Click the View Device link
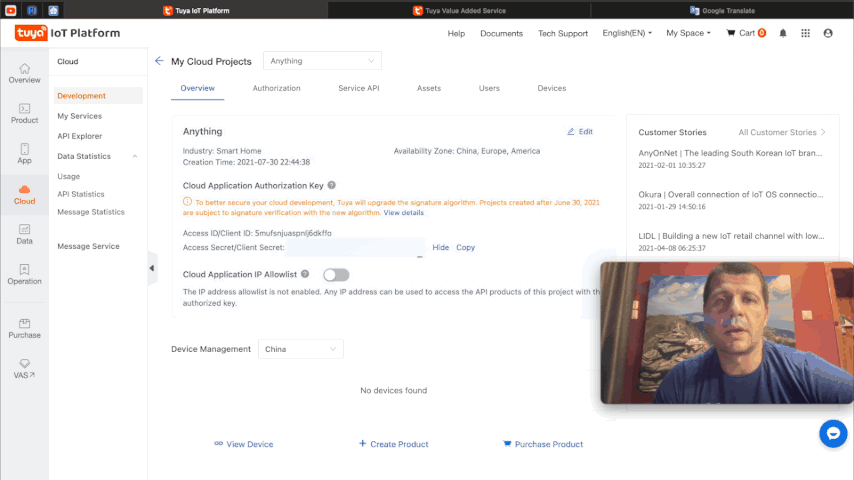The height and width of the screenshot is (480, 854). click(243, 444)
